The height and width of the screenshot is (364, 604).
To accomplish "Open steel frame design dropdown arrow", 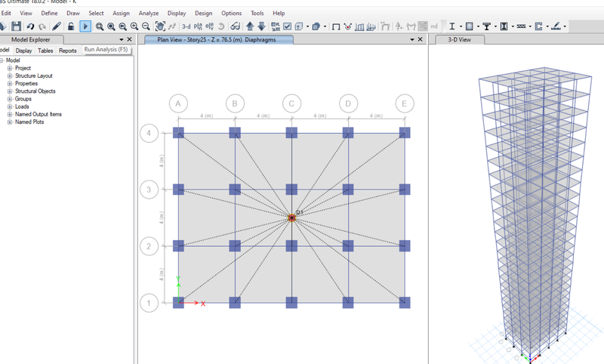I will click(461, 26).
